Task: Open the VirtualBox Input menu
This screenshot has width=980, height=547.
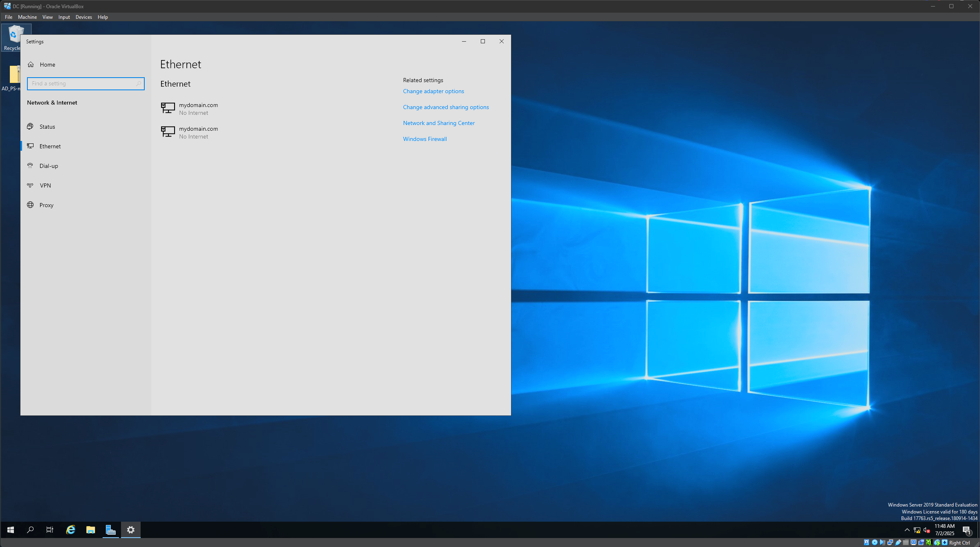Action: pyautogui.click(x=64, y=17)
